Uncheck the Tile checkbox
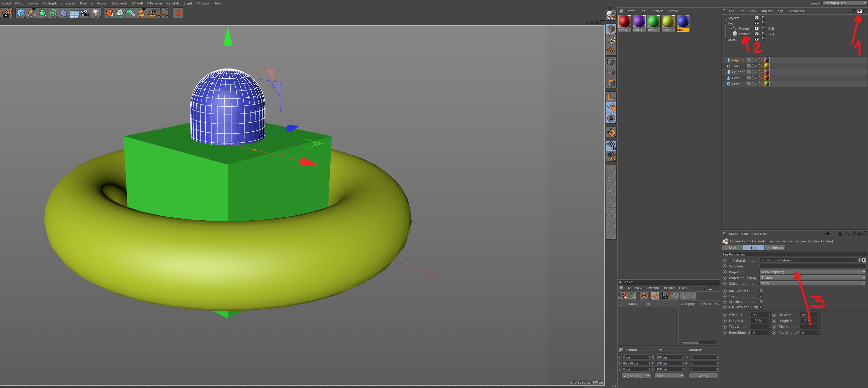Image resolution: width=868 pixels, height=388 pixels. coord(761,296)
